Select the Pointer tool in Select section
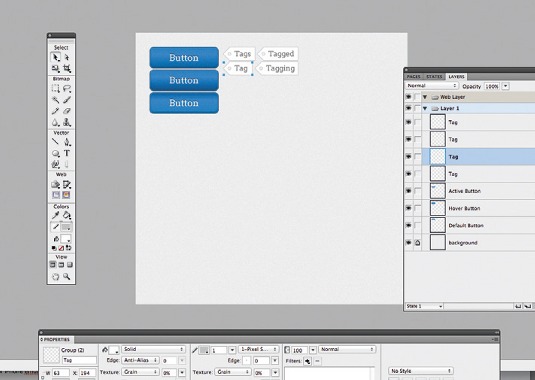Image resolution: width=535 pixels, height=380 pixels. [x=55, y=57]
